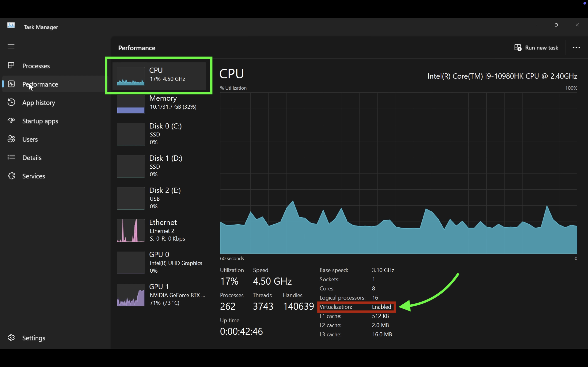Select GPU 0 Intel UHD Graphics

pyautogui.click(x=160, y=262)
